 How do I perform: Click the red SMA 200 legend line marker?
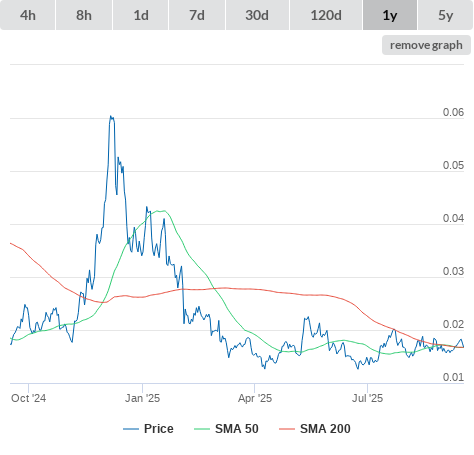click(x=287, y=429)
